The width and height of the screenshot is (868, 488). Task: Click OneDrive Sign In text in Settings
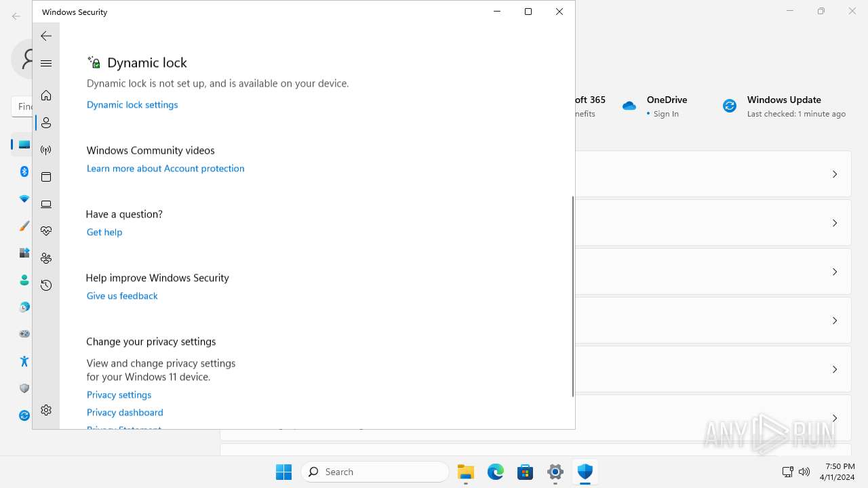pos(666,114)
